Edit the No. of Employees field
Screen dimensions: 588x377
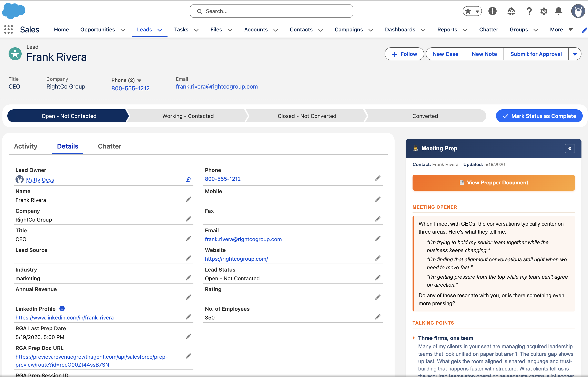point(378,317)
